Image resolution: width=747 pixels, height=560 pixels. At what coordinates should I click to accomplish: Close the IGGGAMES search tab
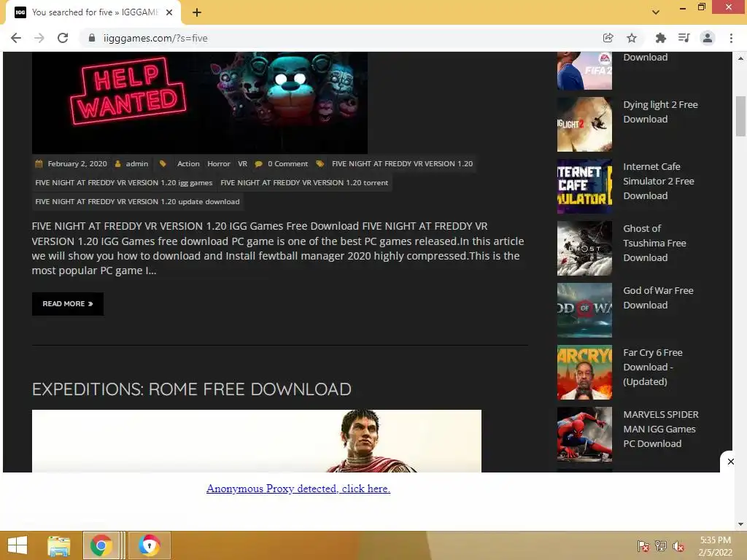pos(169,12)
